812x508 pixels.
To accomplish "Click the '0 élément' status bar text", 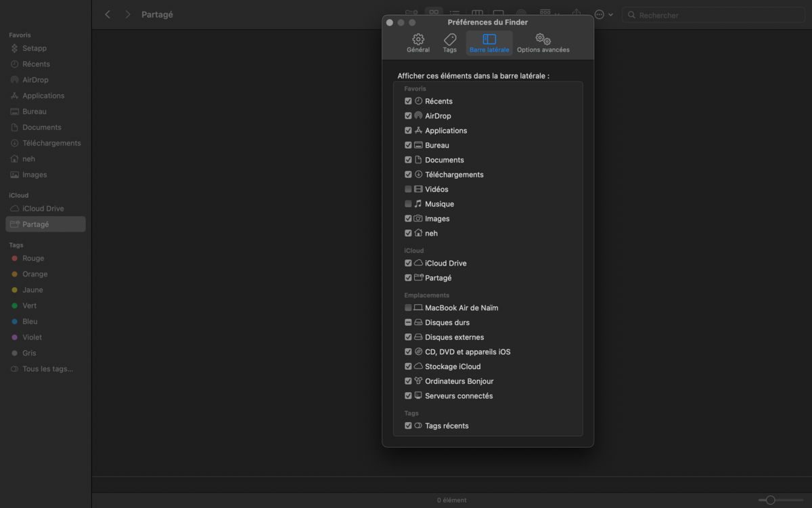I will click(451, 500).
